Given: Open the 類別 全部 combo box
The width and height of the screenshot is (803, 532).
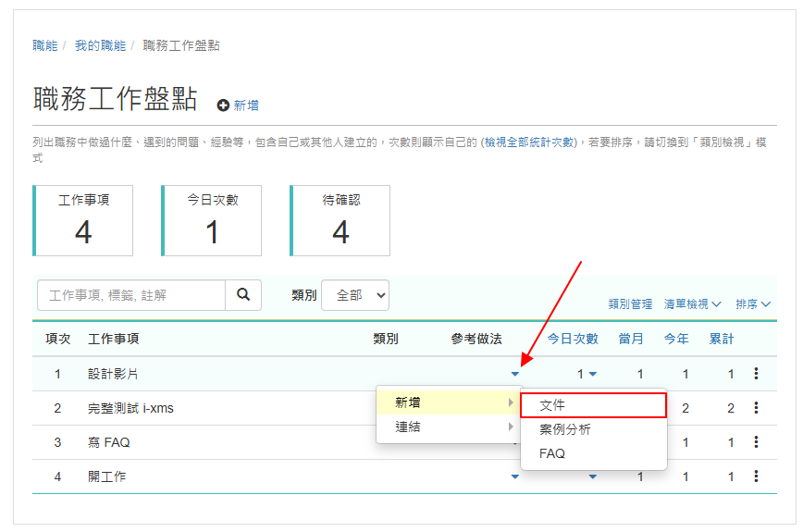Looking at the screenshot, I should (x=355, y=295).
